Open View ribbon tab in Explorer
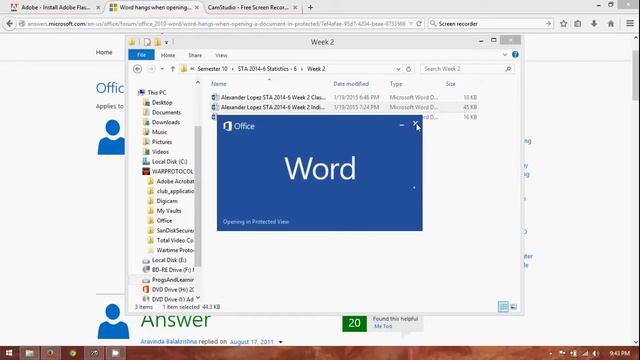 pyautogui.click(x=221, y=55)
